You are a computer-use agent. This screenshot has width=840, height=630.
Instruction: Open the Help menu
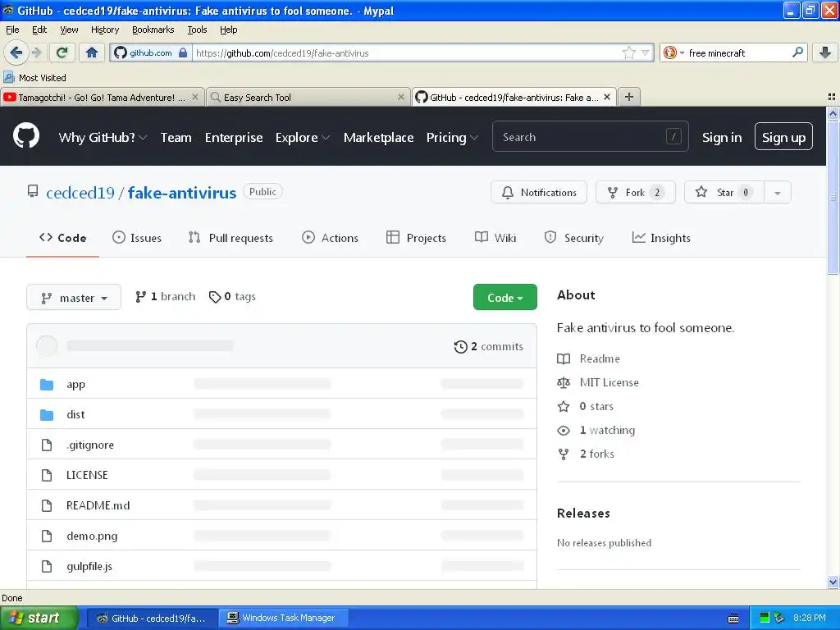228,30
